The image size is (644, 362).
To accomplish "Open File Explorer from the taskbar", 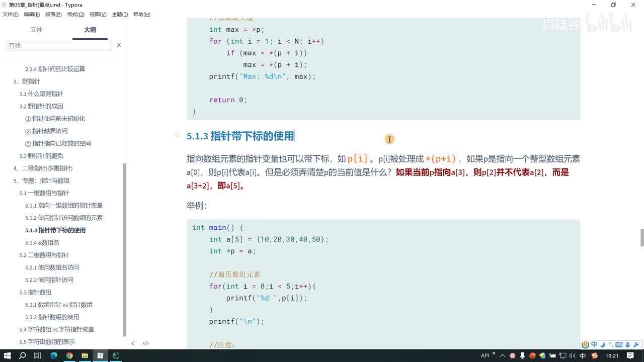I will point(85,355).
